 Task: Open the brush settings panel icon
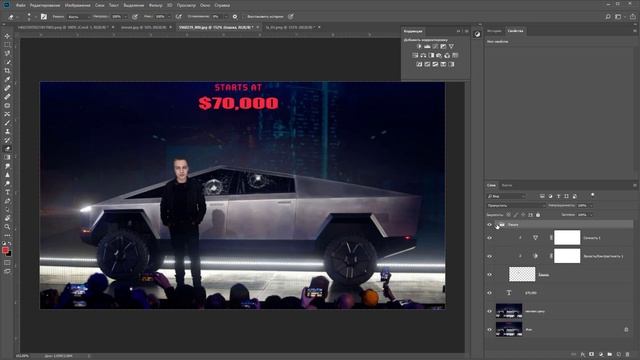click(44, 17)
